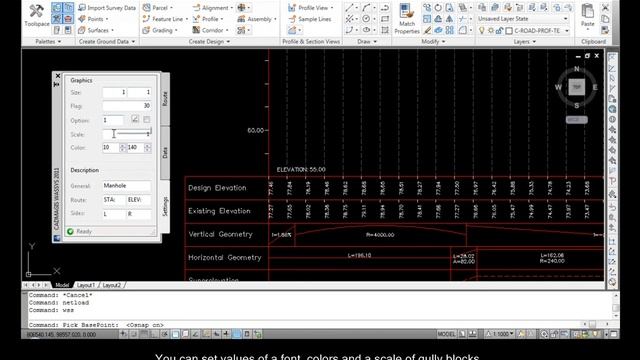
Task: Select the Layout2 tab
Action: click(x=111, y=285)
